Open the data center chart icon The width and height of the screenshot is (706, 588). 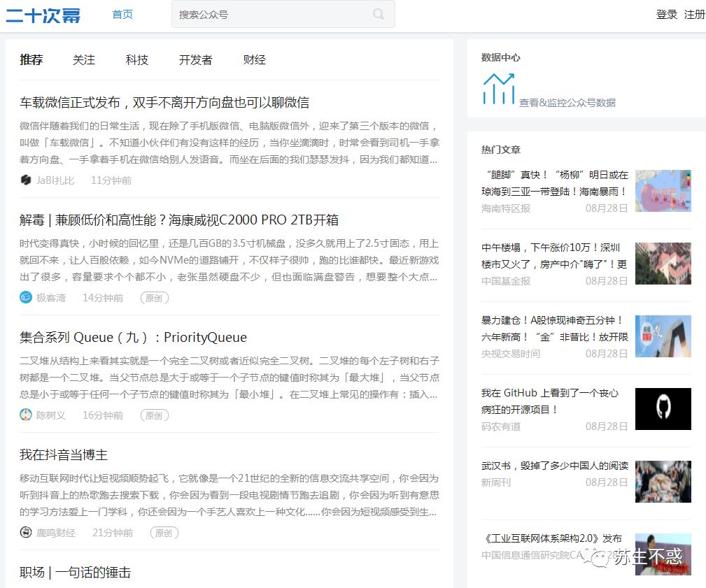point(498,89)
